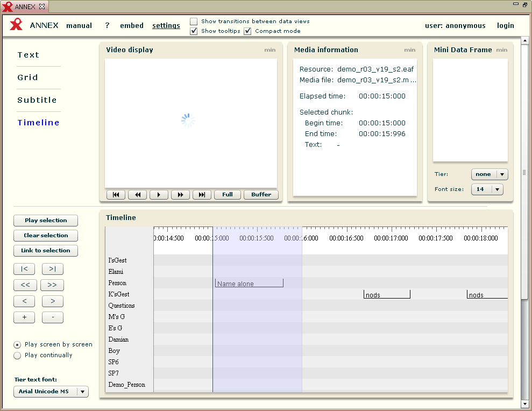Image resolution: width=532 pixels, height=411 pixels.
Task: Enable Show transitions between data views
Action: pos(194,22)
